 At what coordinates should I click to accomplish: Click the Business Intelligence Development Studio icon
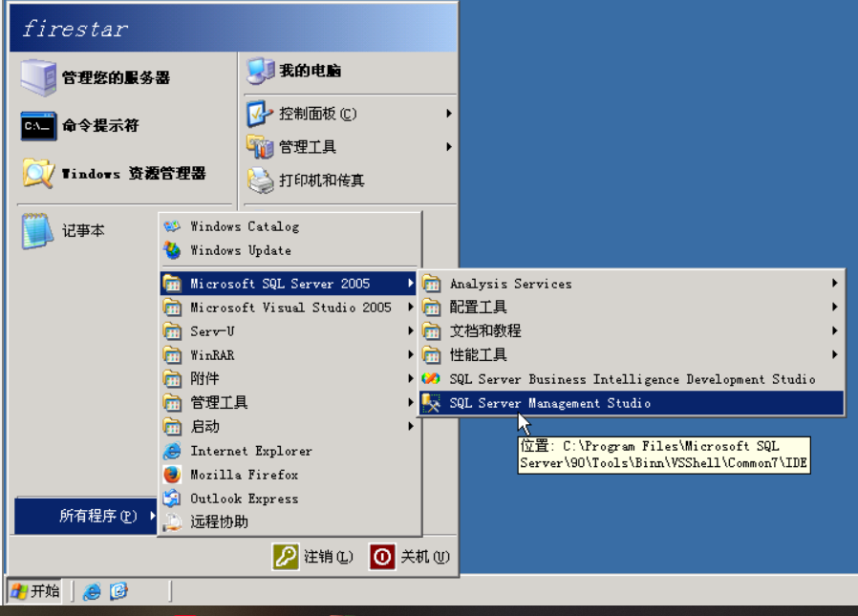click(x=431, y=378)
